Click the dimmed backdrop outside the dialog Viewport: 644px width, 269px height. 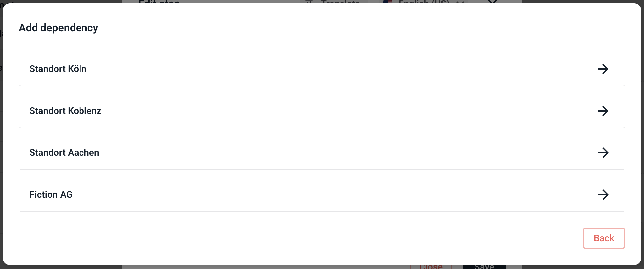pos(582,1)
